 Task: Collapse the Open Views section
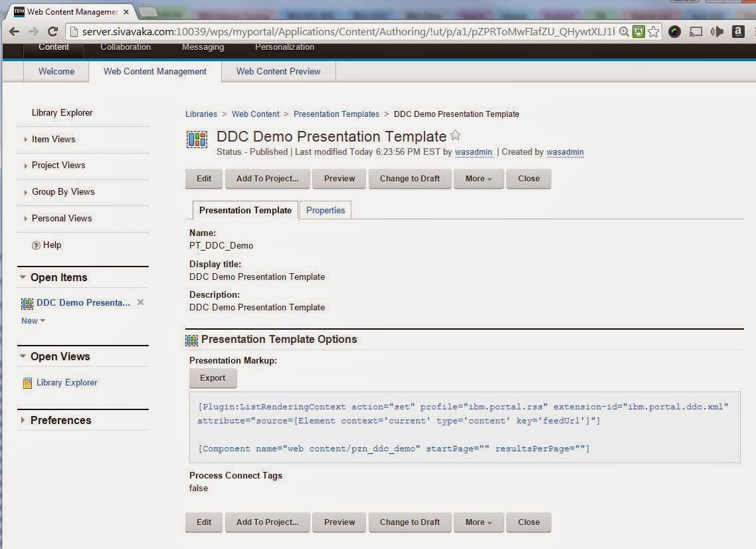tap(23, 356)
